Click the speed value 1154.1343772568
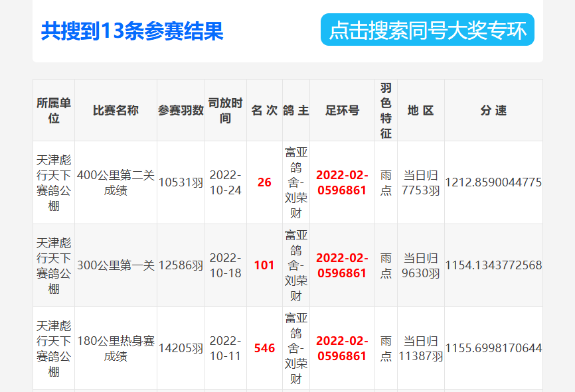575x392 pixels. click(493, 265)
